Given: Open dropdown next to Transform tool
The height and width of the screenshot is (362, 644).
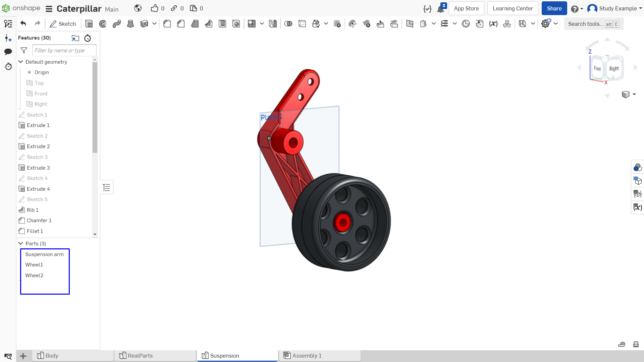Looking at the screenshot, I should [x=326, y=24].
